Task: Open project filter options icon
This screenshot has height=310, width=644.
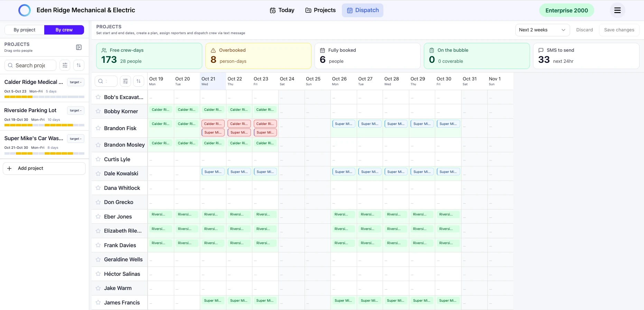Action: [x=65, y=65]
